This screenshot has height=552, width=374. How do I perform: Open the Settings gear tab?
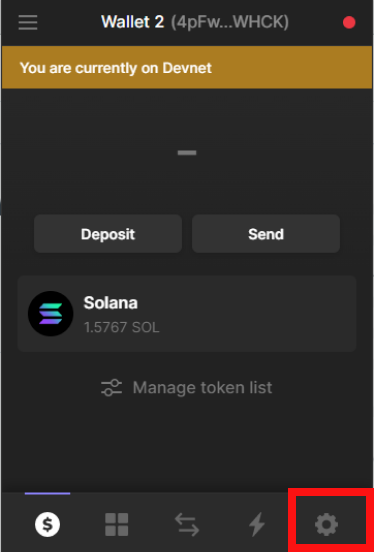(326, 525)
